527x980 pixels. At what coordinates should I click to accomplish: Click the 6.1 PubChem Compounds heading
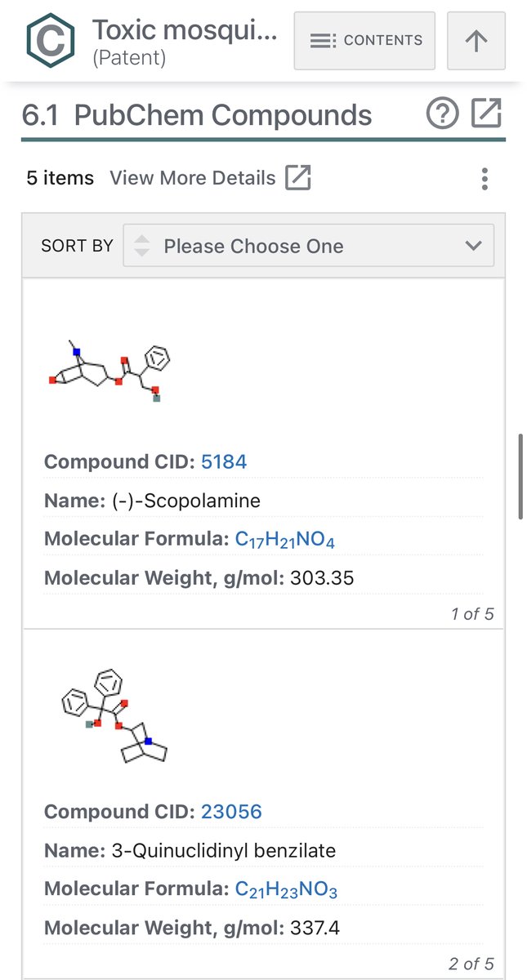pyautogui.click(x=197, y=115)
